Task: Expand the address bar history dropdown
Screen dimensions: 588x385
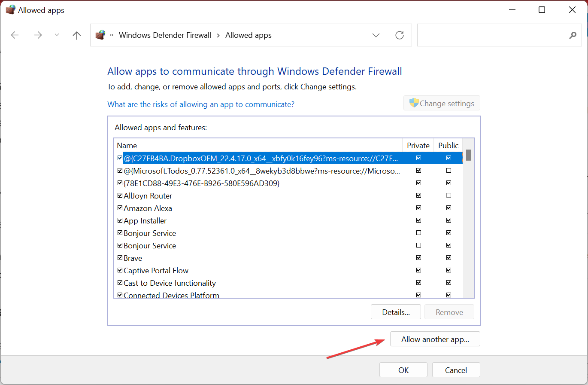Action: point(376,35)
